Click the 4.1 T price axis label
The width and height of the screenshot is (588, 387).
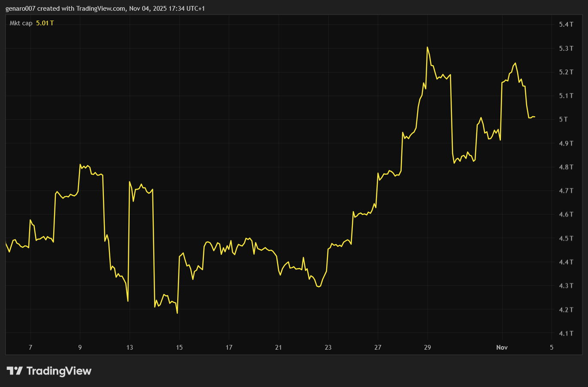point(566,333)
